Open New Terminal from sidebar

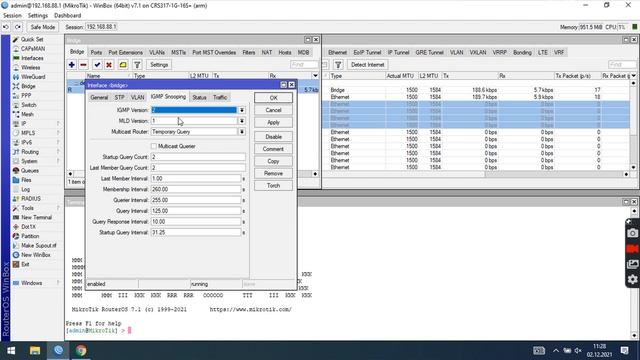[36, 218]
